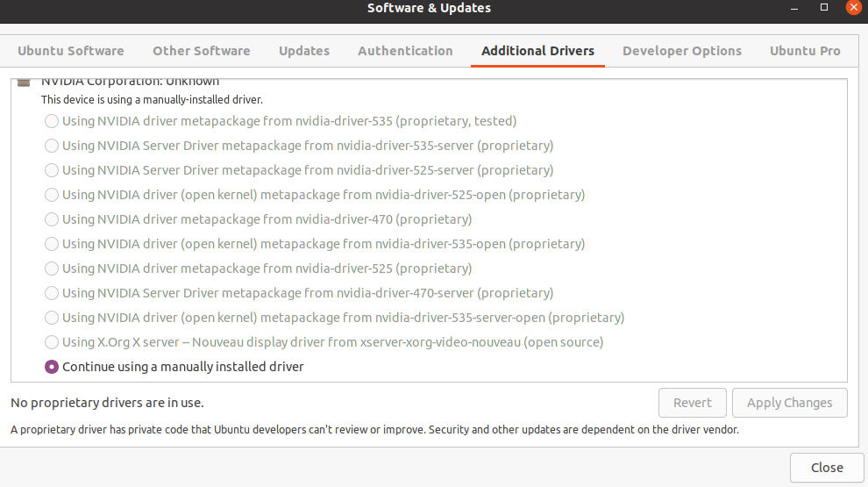Screen dimensions: 868x487
Task: Switch to the Developer Options tab
Action: pyautogui.click(x=682, y=51)
